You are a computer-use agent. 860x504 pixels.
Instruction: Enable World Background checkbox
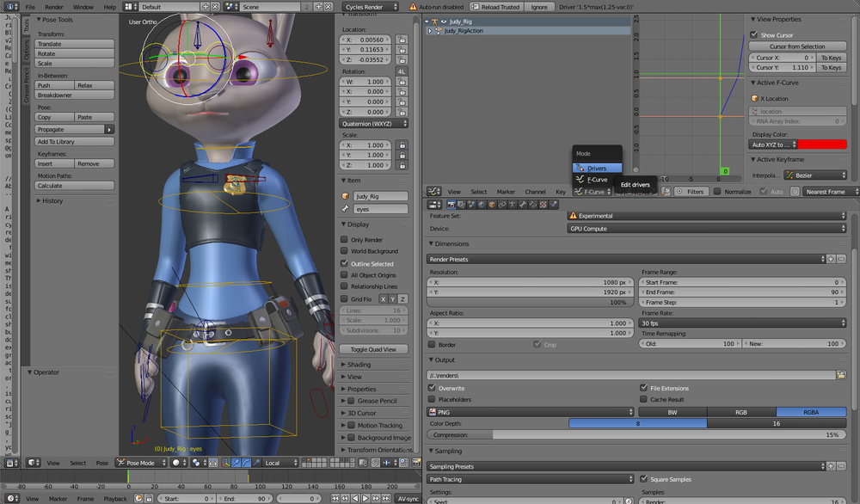coord(345,251)
